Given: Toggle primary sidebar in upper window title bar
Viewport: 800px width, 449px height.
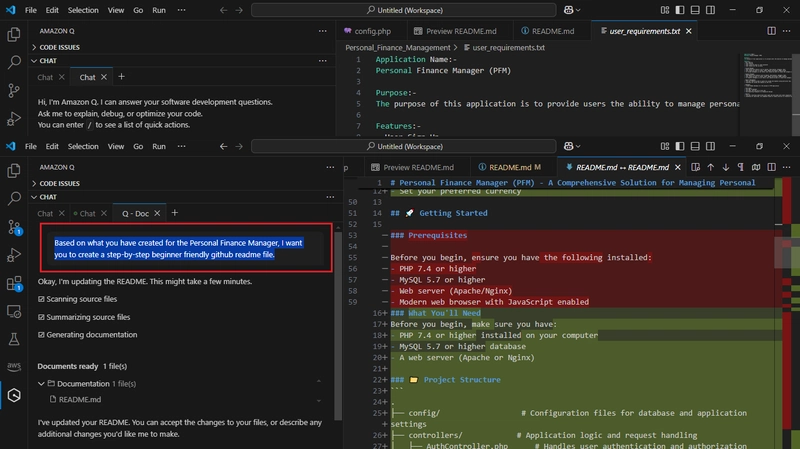Looking at the screenshot, I should tap(680, 10).
